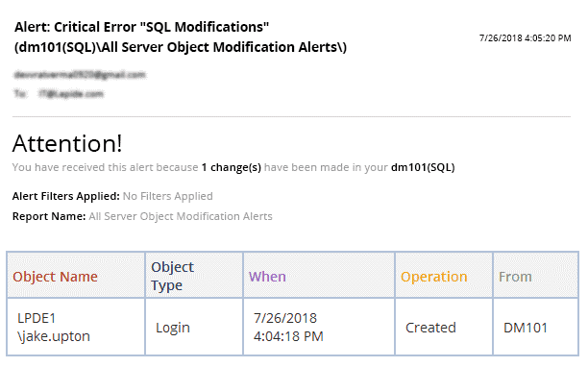This screenshot has width=588, height=367.
Task: Click the email timestamp 4:05:20 PM
Action: 525,38
